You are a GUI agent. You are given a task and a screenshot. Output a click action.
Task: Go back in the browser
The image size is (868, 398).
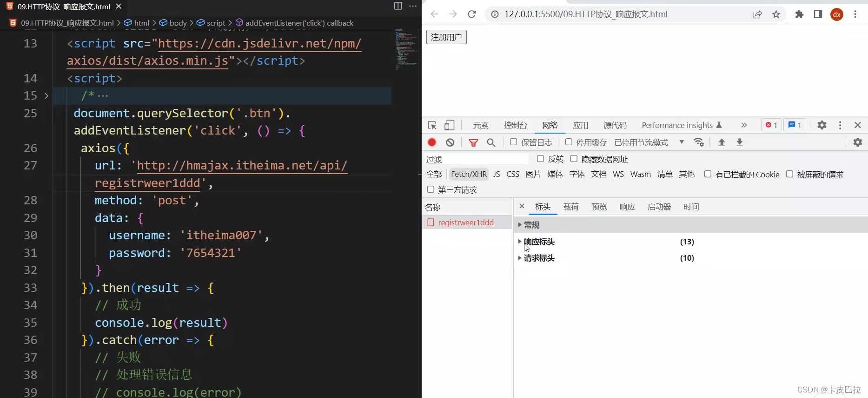pos(434,14)
